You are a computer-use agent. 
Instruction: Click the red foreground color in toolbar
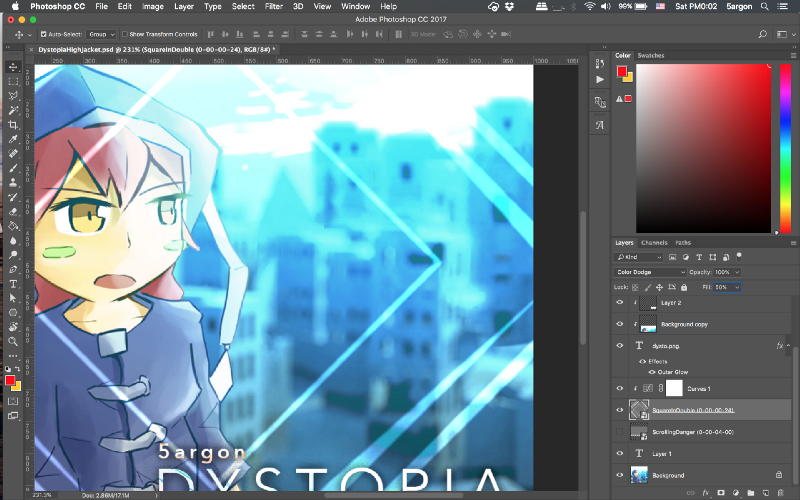point(10,380)
